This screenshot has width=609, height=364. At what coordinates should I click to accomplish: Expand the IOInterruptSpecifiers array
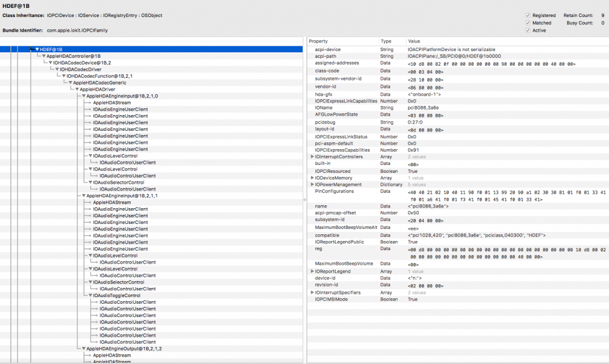tap(312, 293)
